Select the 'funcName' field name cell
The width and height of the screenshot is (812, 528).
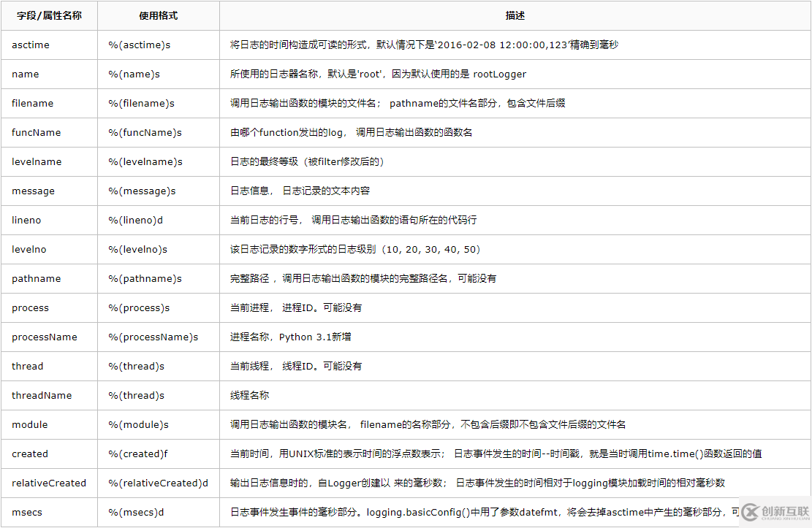pyautogui.click(x=49, y=132)
